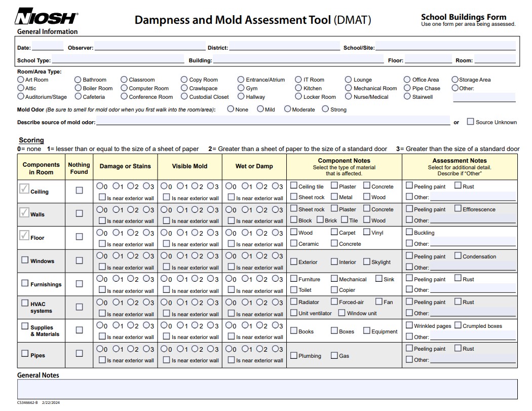Select Locker Room radio button
This screenshot has width=532, height=411.
click(298, 96)
